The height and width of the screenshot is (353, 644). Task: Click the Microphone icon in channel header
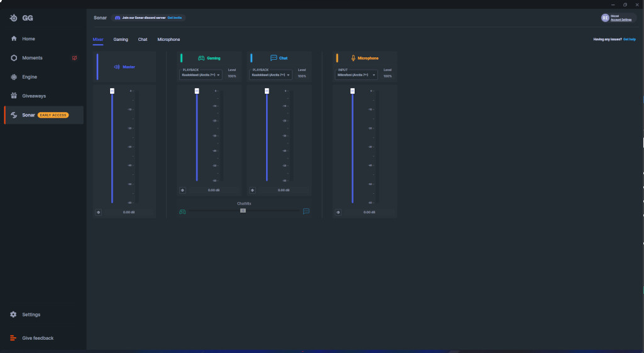click(353, 58)
